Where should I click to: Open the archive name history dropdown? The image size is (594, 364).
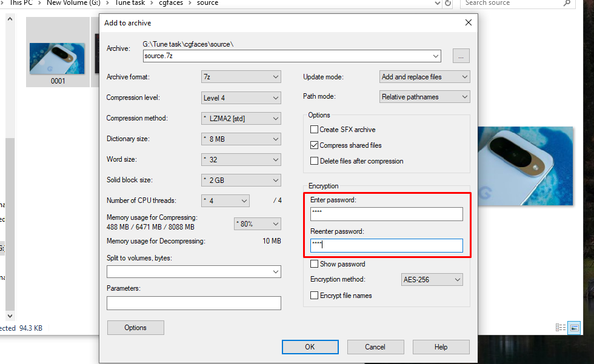[436, 56]
